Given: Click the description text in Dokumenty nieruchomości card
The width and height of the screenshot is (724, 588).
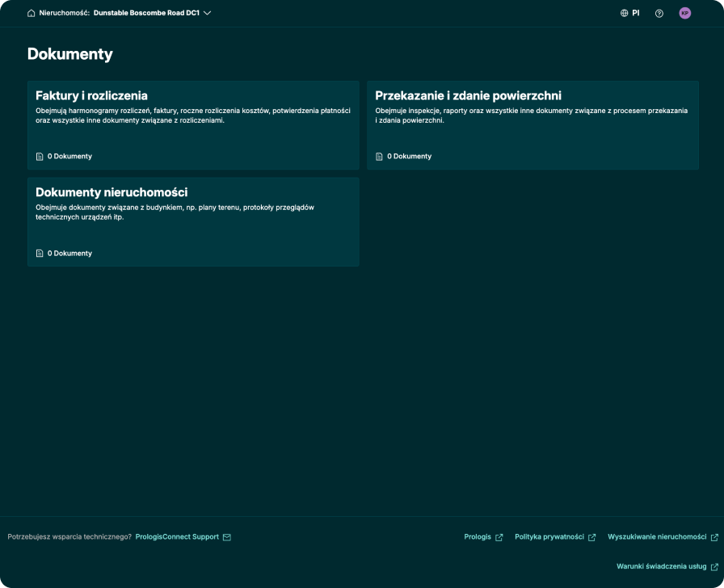Looking at the screenshot, I should (x=175, y=212).
